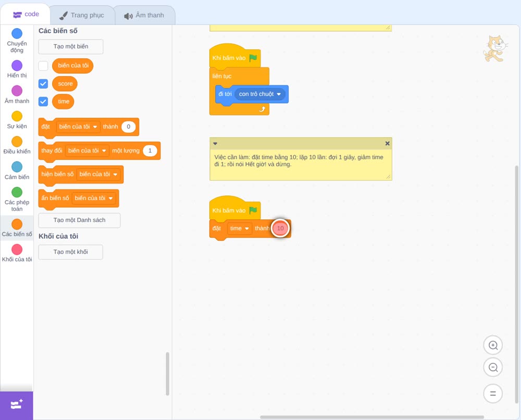Click the value 10 in workspace block
The image size is (521, 420).
click(x=280, y=228)
